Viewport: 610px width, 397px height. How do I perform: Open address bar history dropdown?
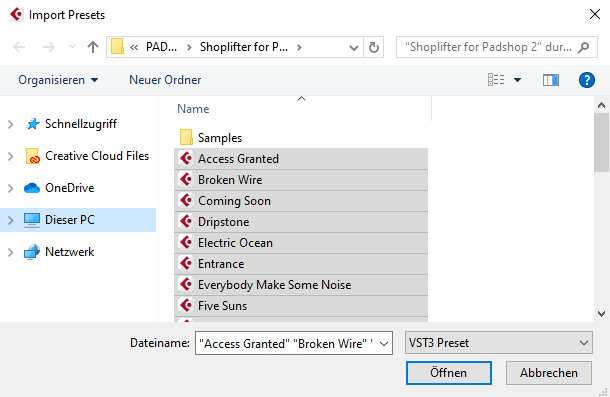[354, 47]
